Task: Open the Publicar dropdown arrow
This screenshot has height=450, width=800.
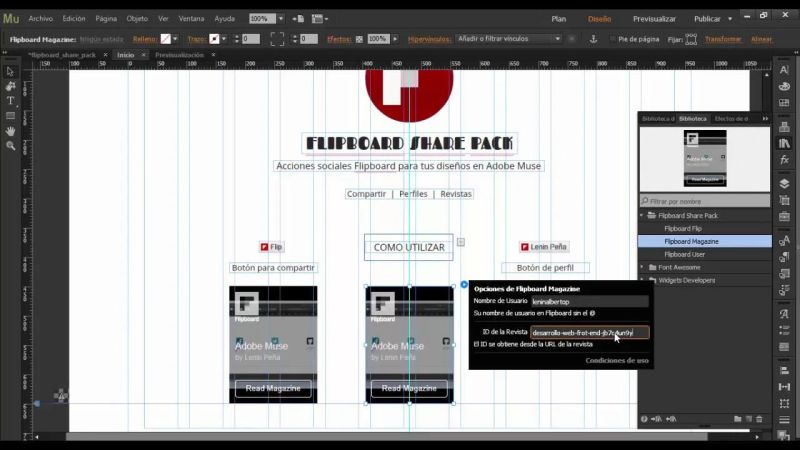Action: [x=730, y=19]
